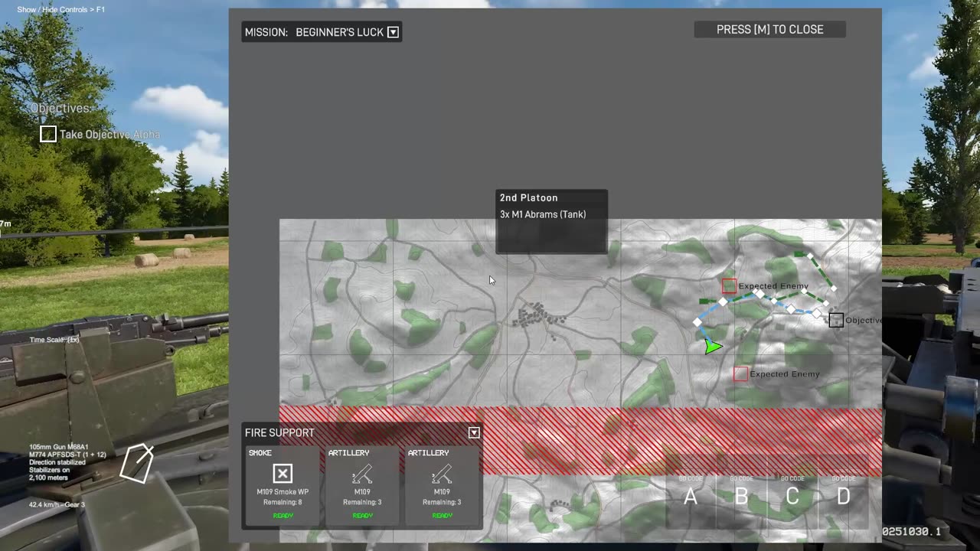The width and height of the screenshot is (980, 551).
Task: Trigger Go Code B
Action: coord(741,497)
